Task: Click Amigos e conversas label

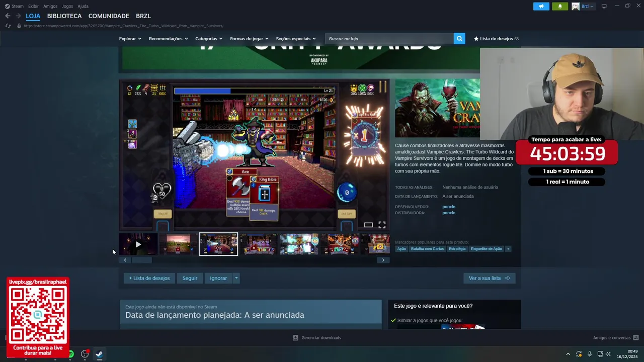Action: tap(612, 338)
